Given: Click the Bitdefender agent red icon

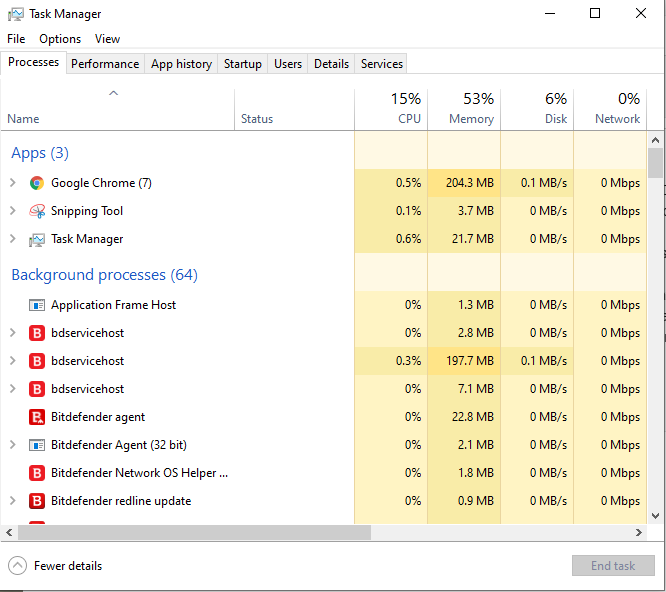Looking at the screenshot, I should (x=37, y=417).
